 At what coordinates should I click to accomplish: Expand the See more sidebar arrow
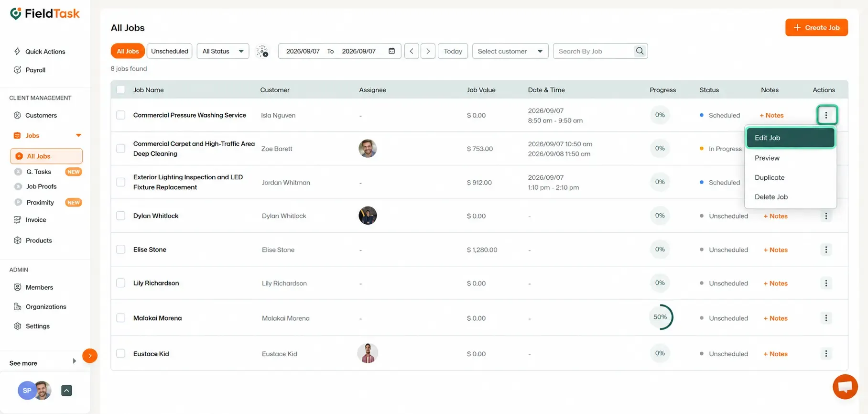pyautogui.click(x=74, y=361)
